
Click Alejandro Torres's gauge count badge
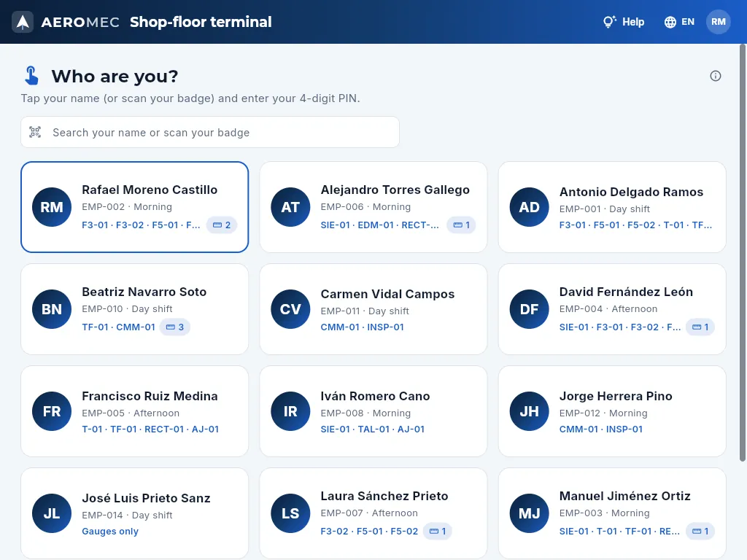pos(461,225)
